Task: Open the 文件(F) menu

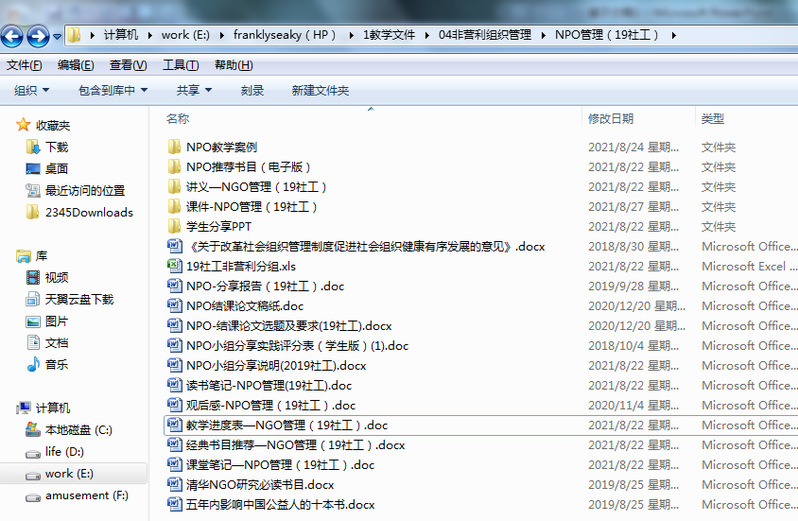Action: [x=24, y=65]
